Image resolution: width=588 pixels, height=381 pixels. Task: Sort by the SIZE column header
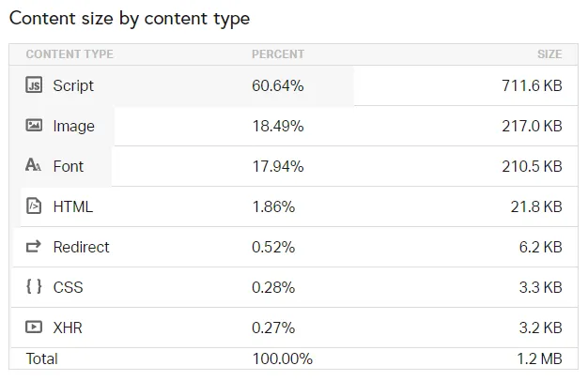(549, 54)
